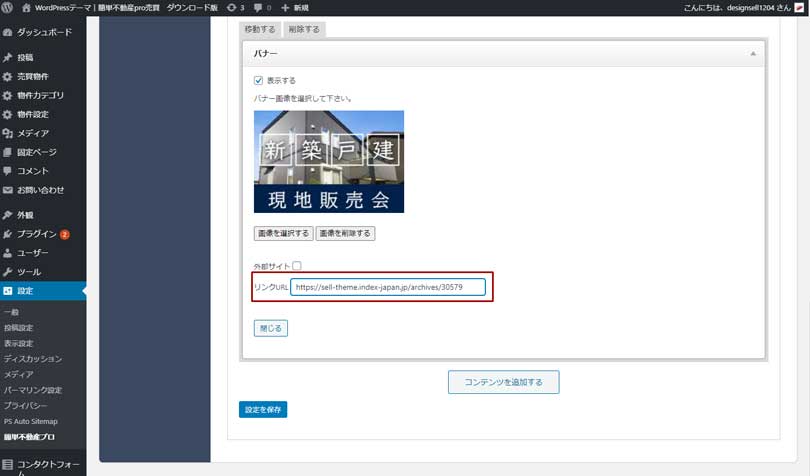
Task: Select the 削除する tab
Action: coord(303,29)
